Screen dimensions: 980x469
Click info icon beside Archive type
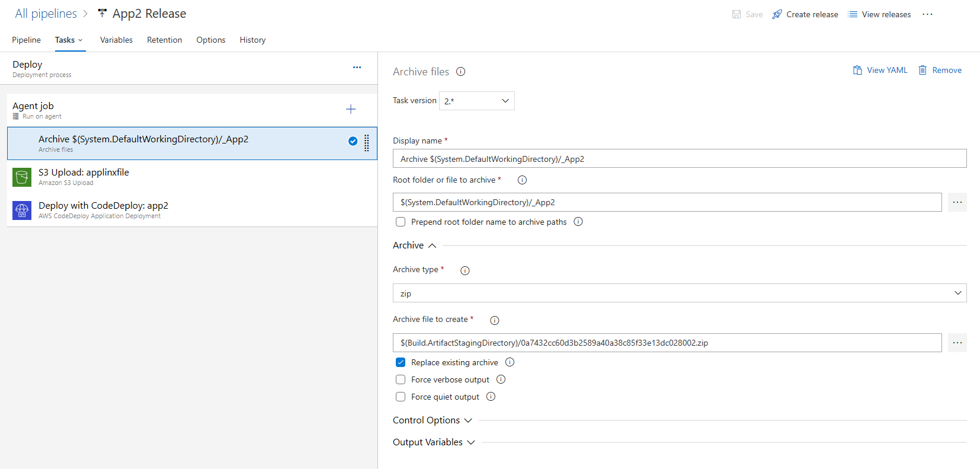pos(465,270)
